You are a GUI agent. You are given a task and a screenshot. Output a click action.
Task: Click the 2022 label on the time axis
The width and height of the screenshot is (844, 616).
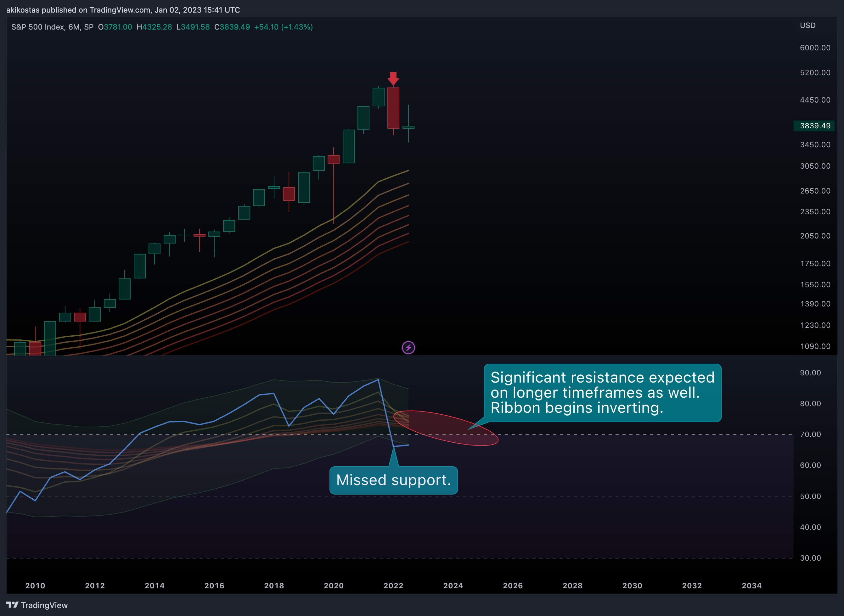click(x=393, y=585)
